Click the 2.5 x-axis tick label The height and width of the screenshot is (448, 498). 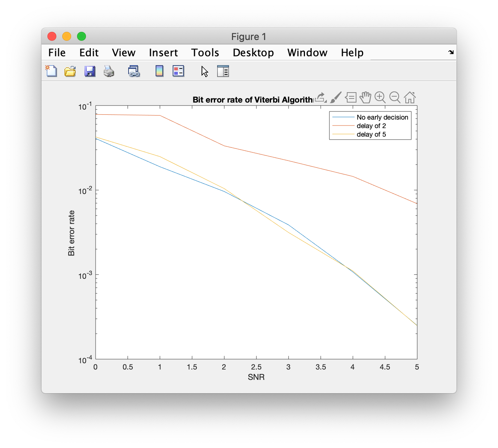256,367
